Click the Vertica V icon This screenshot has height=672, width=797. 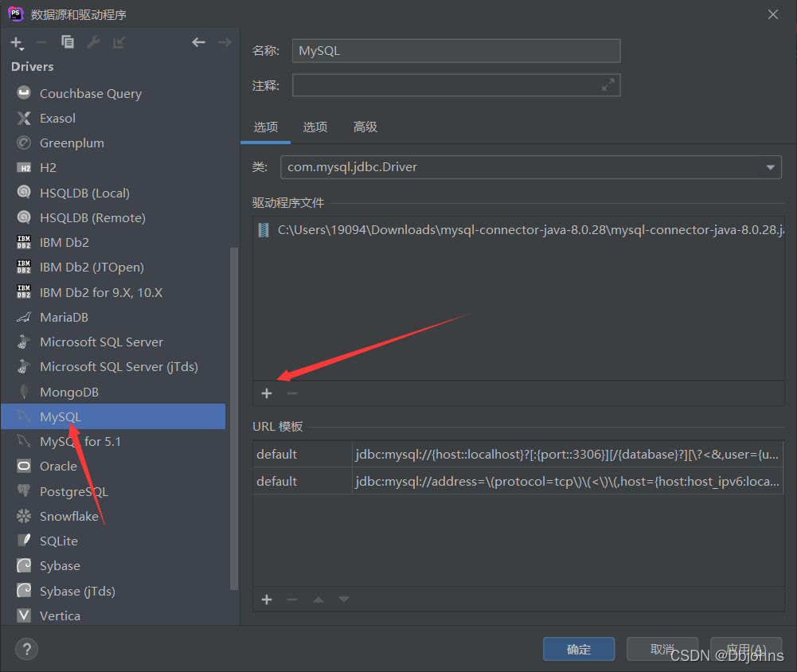coord(24,615)
